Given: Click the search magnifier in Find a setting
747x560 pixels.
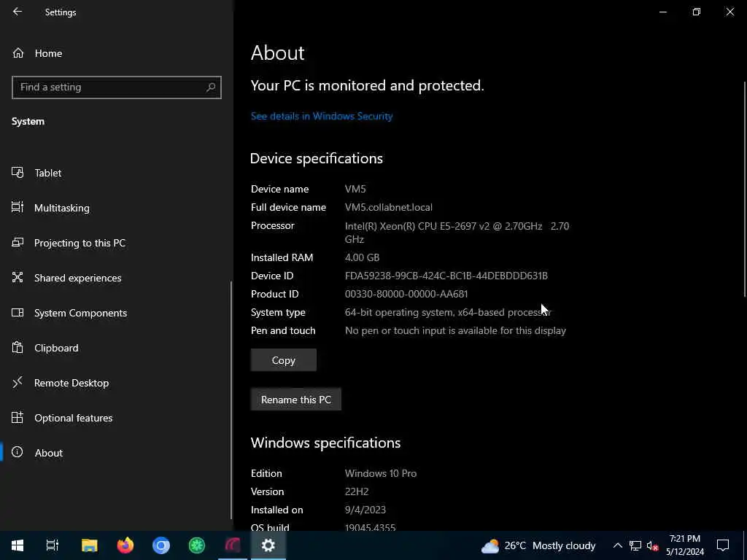Looking at the screenshot, I should (x=211, y=87).
